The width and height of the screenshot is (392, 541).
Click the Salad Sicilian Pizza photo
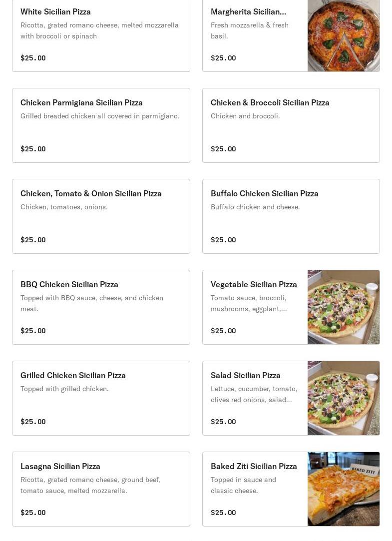point(343,398)
